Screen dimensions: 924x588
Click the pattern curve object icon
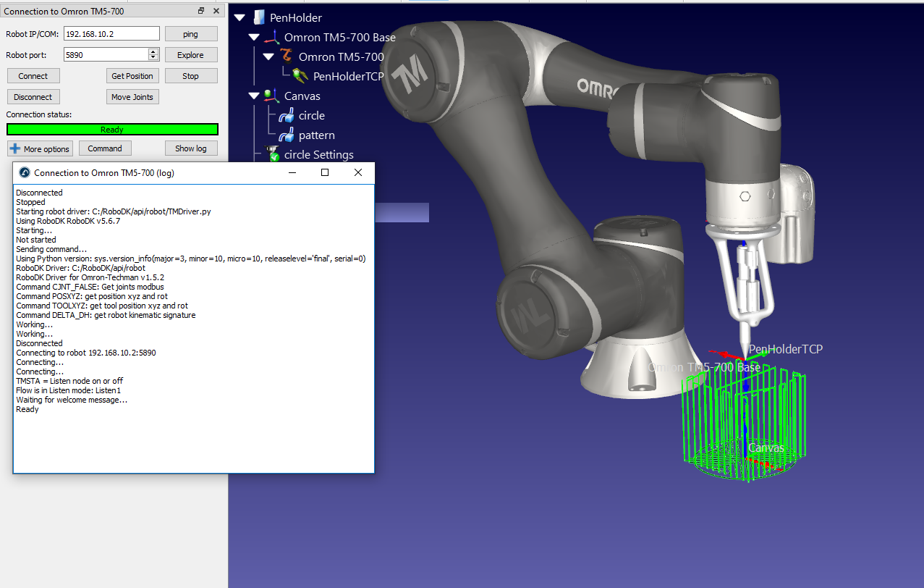point(287,135)
